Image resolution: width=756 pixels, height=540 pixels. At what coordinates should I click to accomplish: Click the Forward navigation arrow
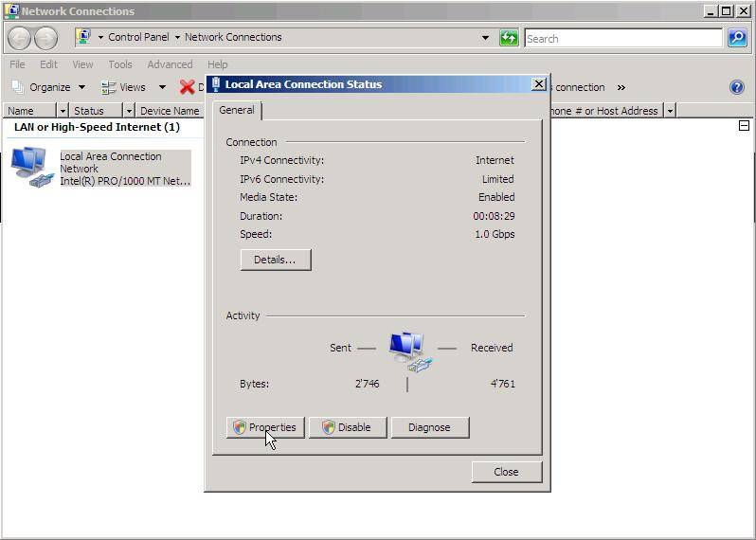click(45, 38)
